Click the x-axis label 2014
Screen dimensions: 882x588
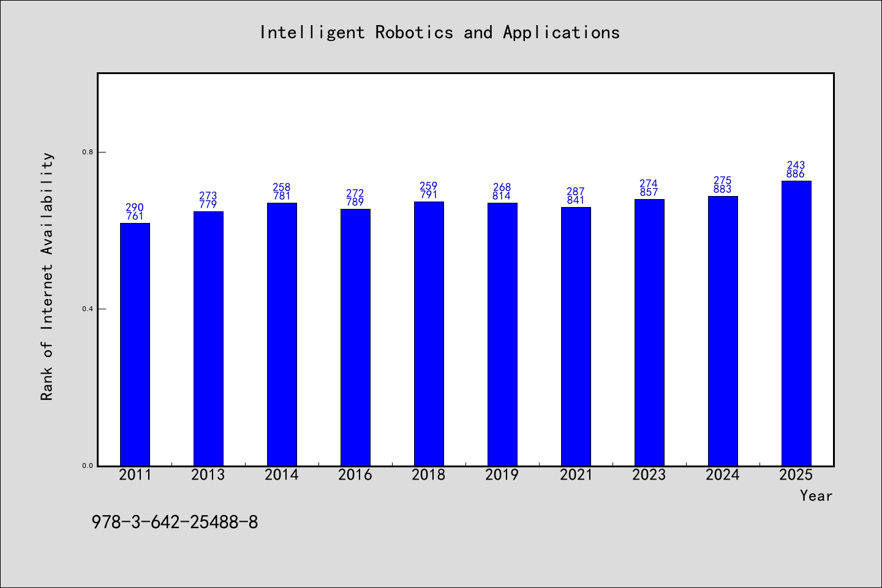coord(282,475)
